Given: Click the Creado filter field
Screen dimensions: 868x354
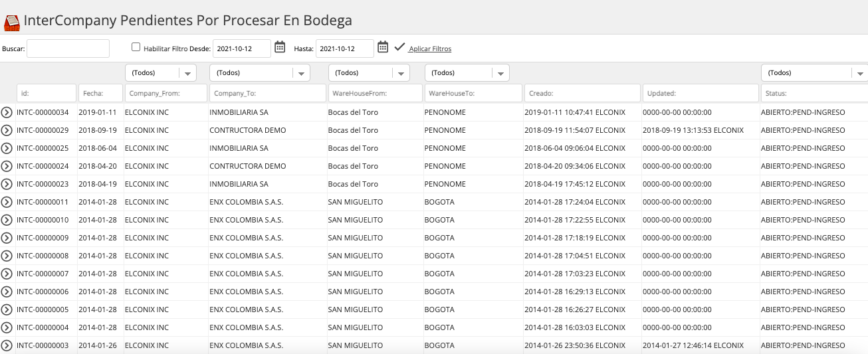Looking at the screenshot, I should (582, 94).
